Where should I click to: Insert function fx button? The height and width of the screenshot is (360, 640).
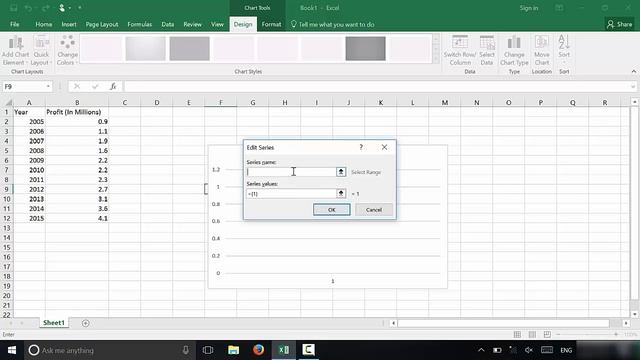113,86
